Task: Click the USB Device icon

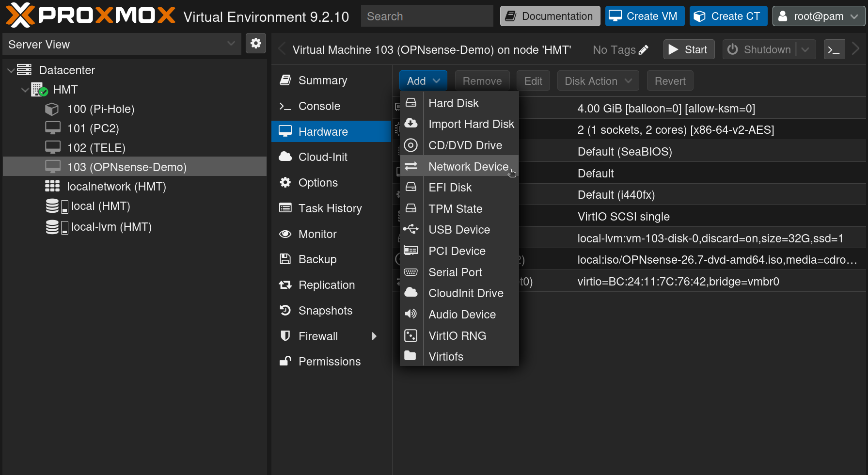Action: click(411, 229)
